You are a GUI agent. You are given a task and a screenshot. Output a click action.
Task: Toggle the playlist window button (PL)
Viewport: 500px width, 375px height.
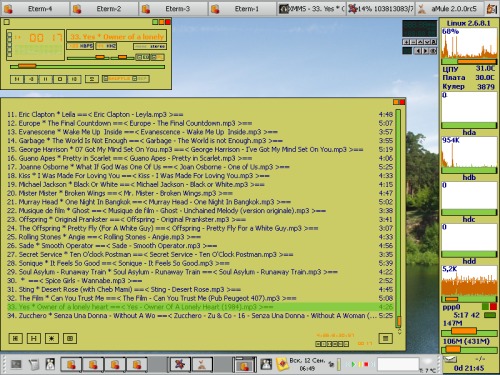tap(158, 57)
